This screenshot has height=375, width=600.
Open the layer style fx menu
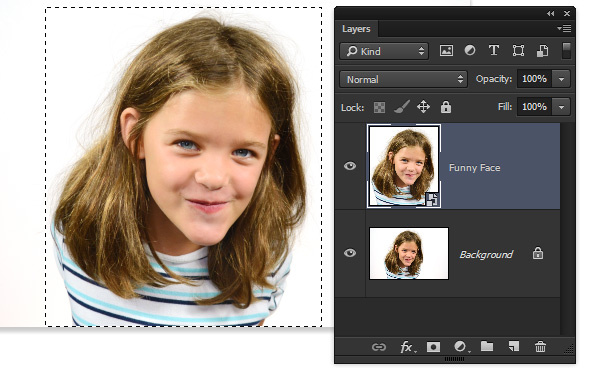coord(407,347)
